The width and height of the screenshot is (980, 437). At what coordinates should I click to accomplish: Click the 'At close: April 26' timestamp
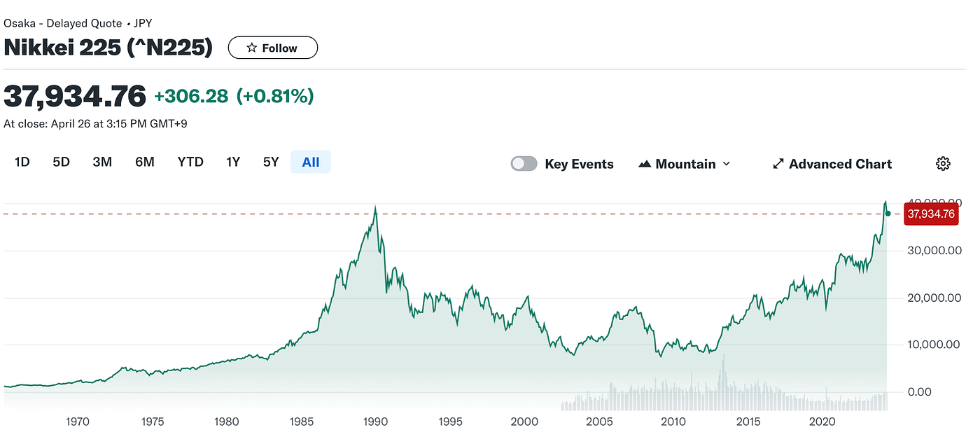[x=95, y=124]
